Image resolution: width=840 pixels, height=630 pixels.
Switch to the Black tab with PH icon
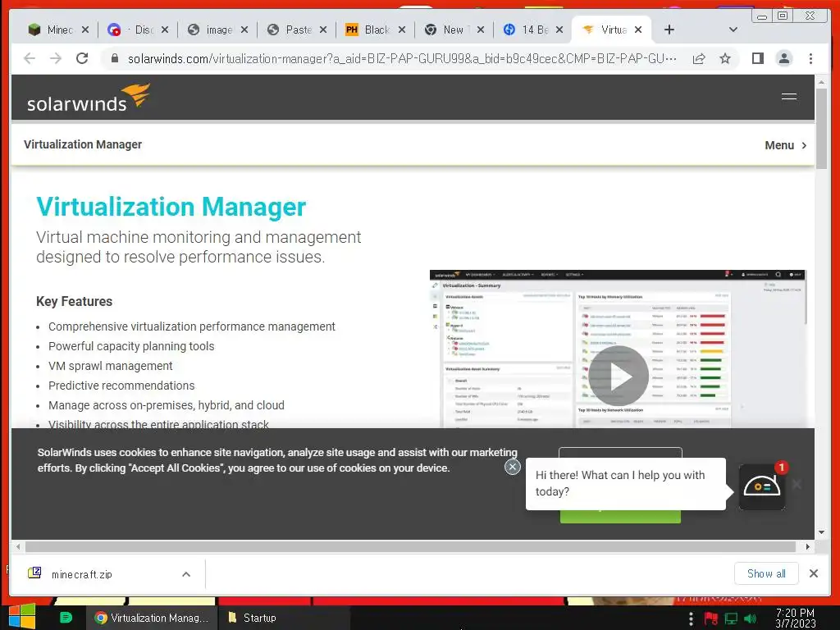[x=369, y=30]
